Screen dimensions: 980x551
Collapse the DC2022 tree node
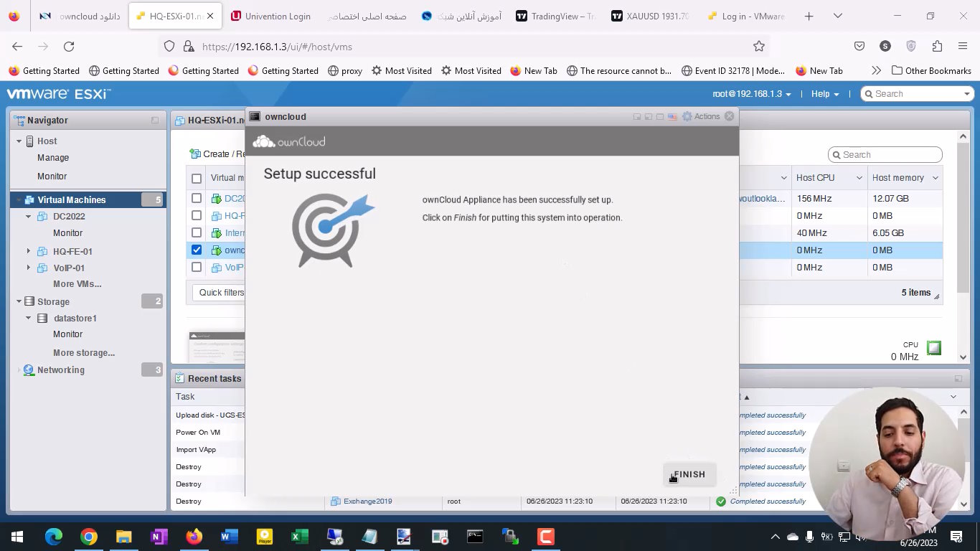[29, 217]
